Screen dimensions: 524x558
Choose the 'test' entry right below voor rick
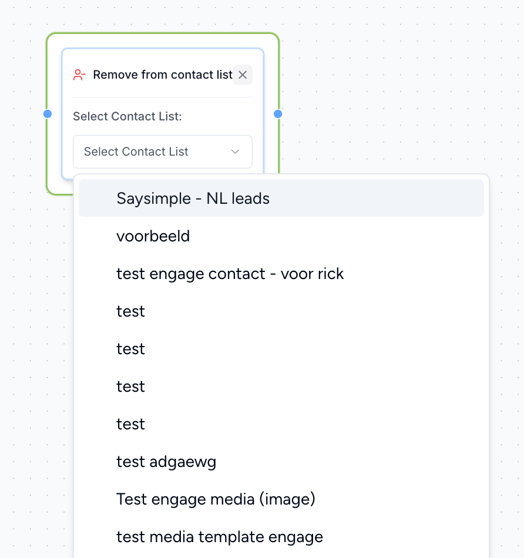pos(281,311)
